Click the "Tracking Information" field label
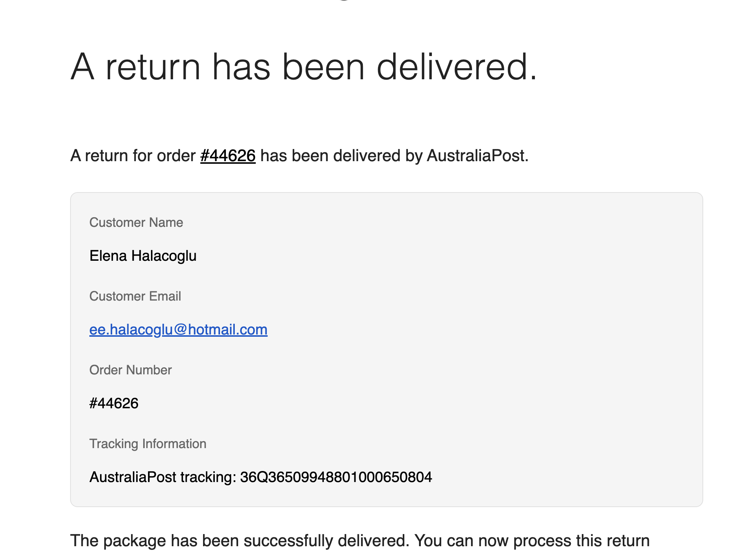The height and width of the screenshot is (551, 756). coord(148,444)
